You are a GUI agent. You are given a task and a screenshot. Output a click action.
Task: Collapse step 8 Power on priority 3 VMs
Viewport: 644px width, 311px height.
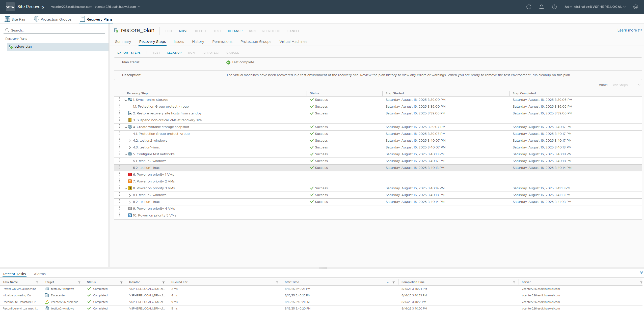pyautogui.click(x=126, y=189)
